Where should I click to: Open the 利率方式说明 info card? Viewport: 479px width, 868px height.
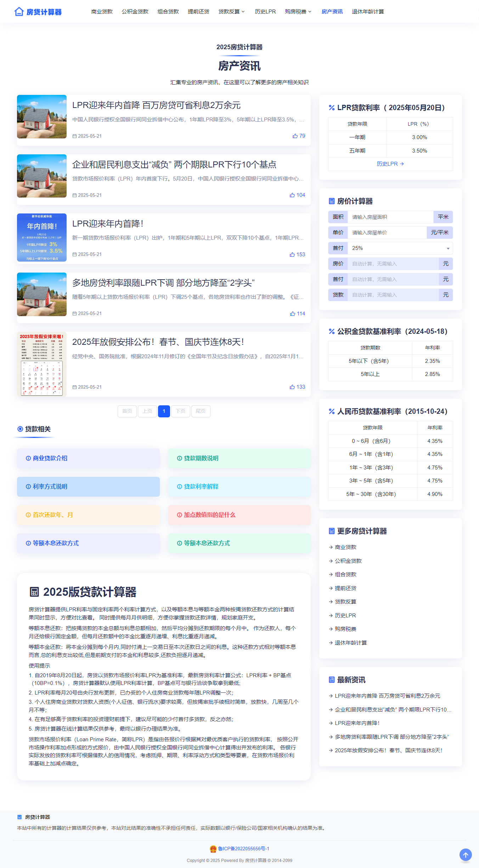coord(88,486)
